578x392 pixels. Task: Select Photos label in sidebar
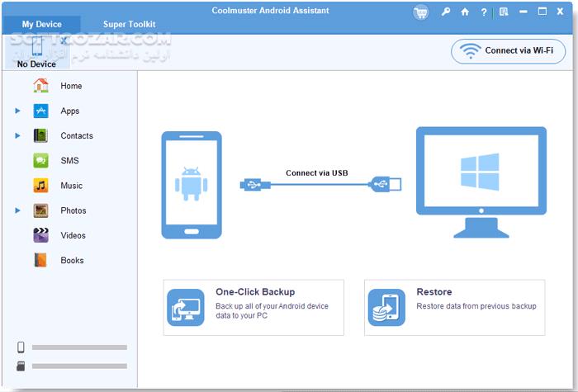point(73,210)
